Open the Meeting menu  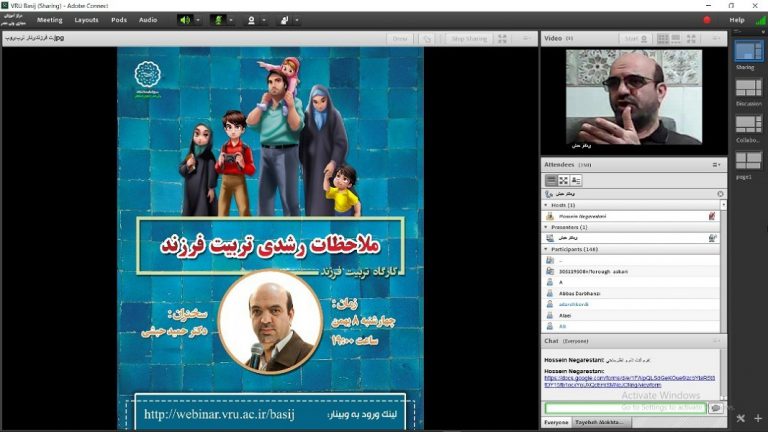(49, 20)
